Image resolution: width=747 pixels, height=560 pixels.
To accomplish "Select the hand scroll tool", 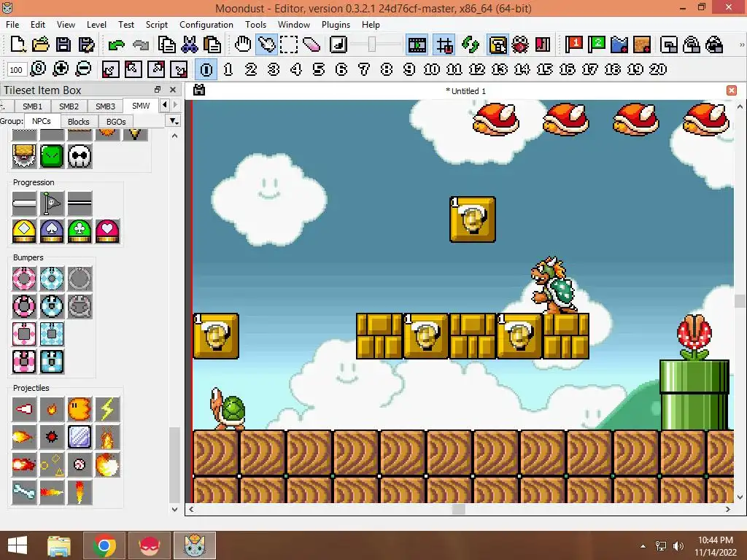I will coord(243,44).
